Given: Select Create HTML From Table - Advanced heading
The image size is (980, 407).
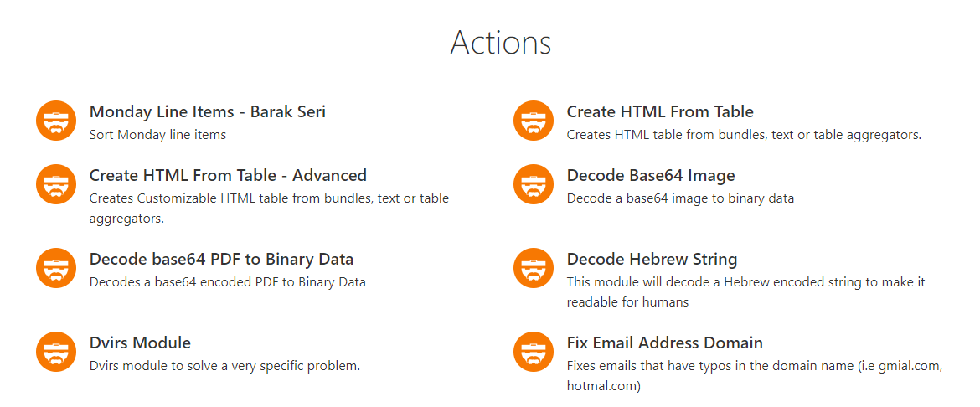Looking at the screenshot, I should point(228,175).
